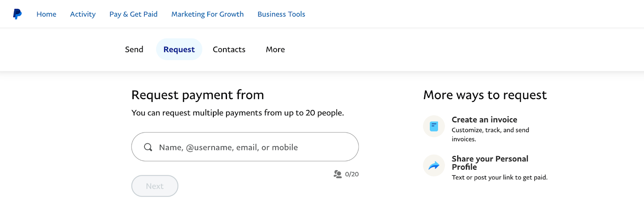Viewport: 644px width, 216px height.
Task: Open Pay & Get Paid menu
Action: click(133, 14)
